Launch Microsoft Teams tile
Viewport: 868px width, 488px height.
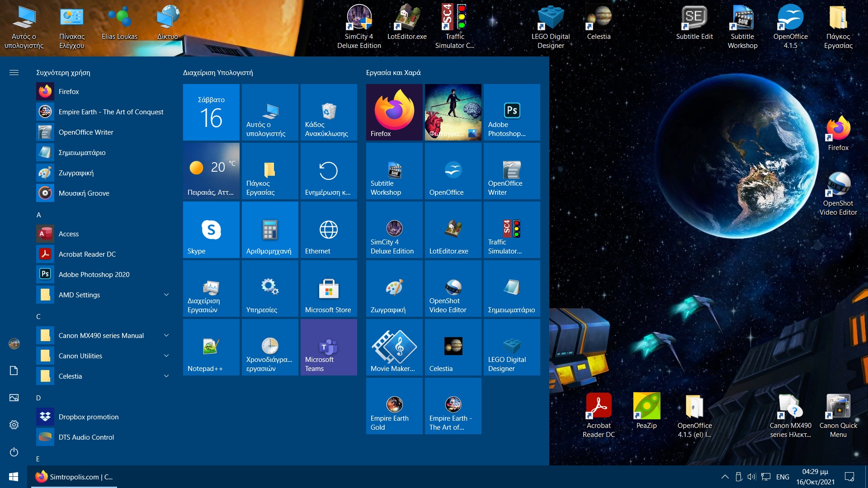(329, 347)
